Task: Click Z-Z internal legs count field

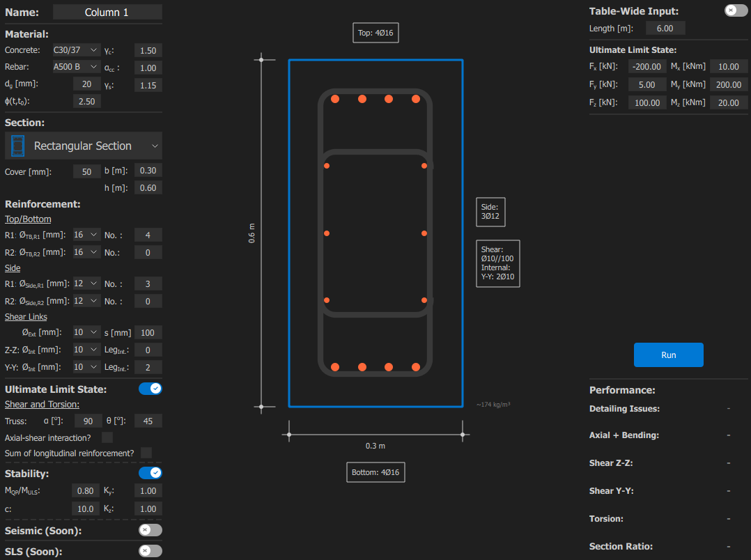Action: [148, 350]
